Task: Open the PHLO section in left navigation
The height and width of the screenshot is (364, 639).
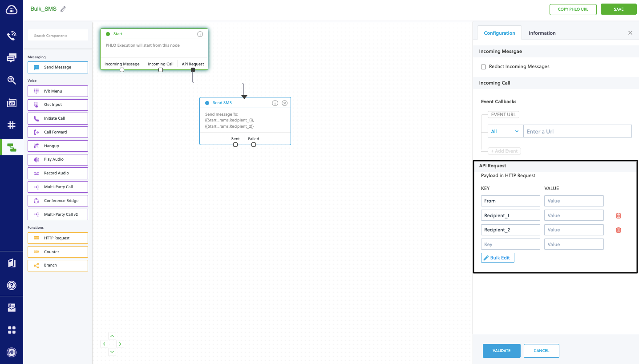Action: [11, 146]
